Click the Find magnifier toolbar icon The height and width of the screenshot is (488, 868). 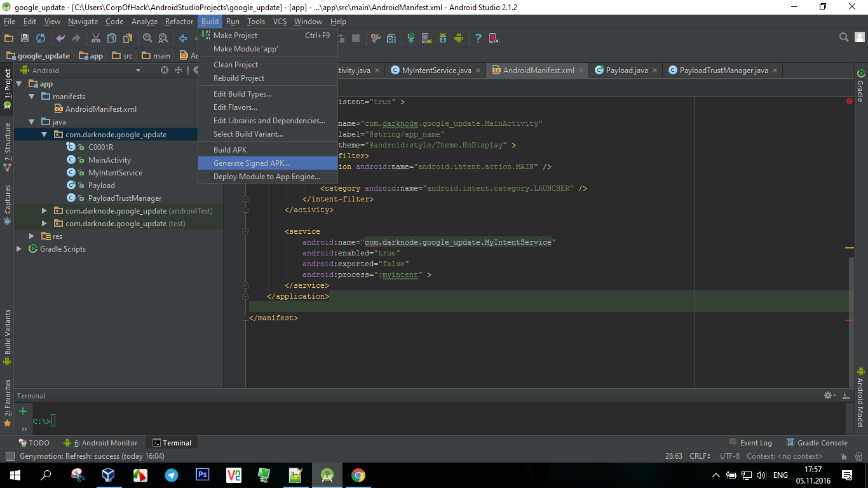[x=147, y=38]
